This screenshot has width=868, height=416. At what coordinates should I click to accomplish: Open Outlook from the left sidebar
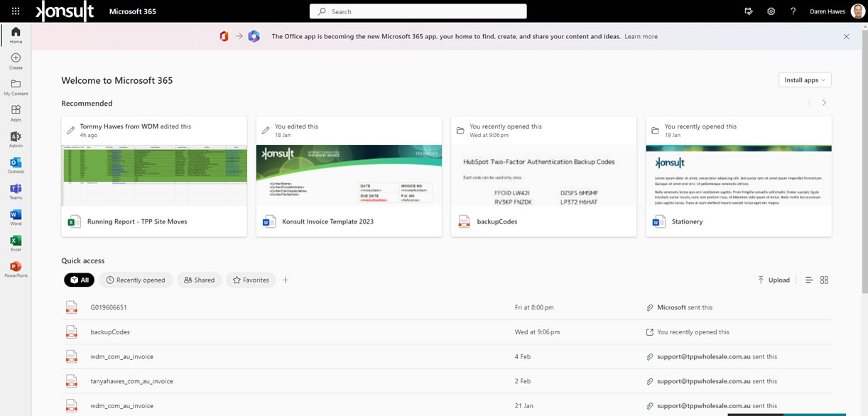pos(16,165)
